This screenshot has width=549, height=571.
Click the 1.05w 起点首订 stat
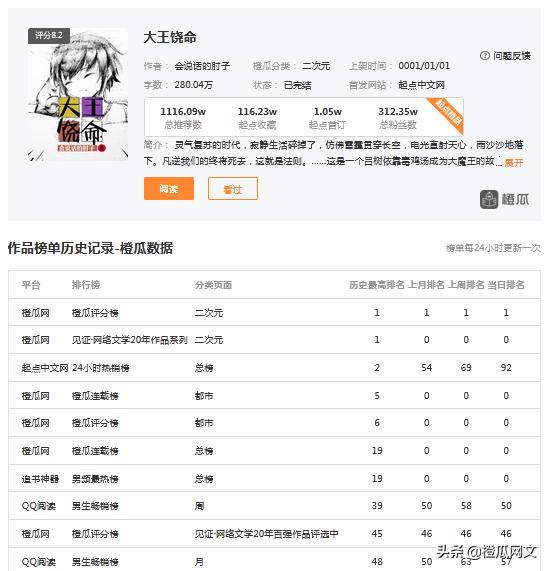[x=327, y=118]
